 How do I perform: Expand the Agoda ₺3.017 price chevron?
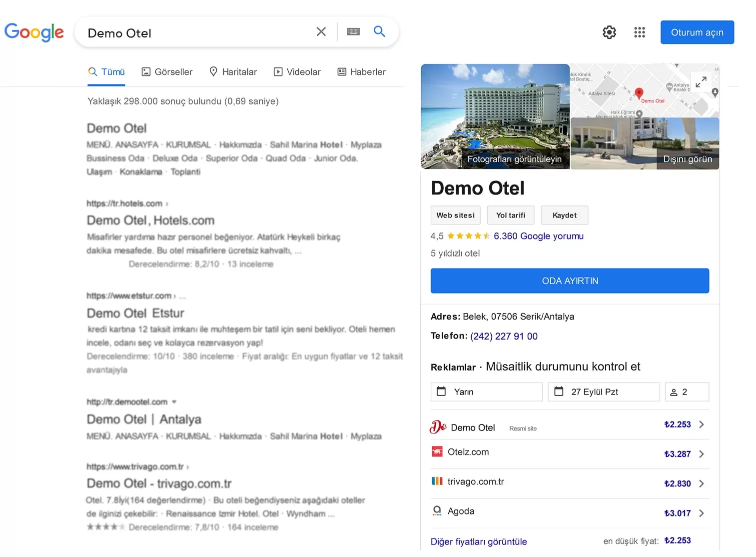pyautogui.click(x=702, y=513)
